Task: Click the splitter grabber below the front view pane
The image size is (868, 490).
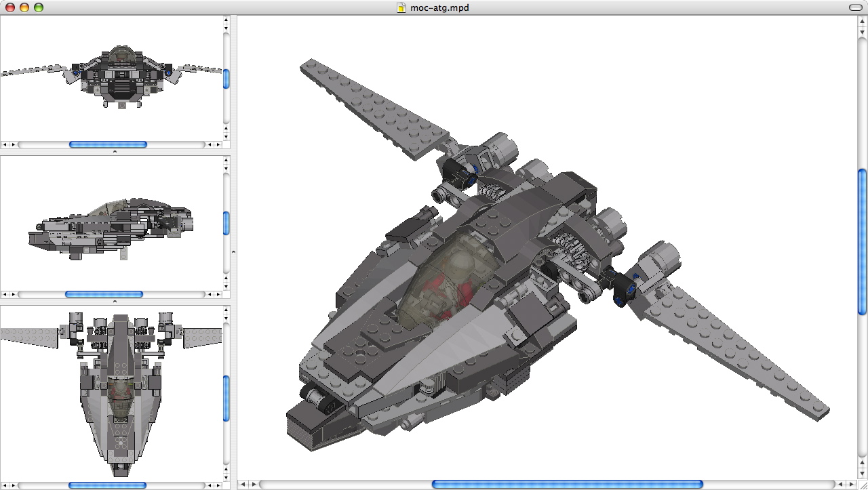Action: [x=115, y=151]
